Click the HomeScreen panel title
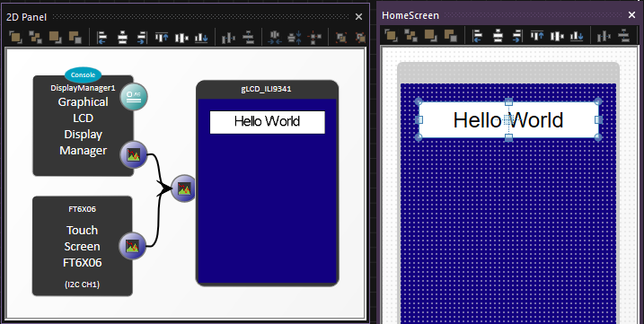Image resolution: width=644 pixels, height=324 pixels. point(410,15)
